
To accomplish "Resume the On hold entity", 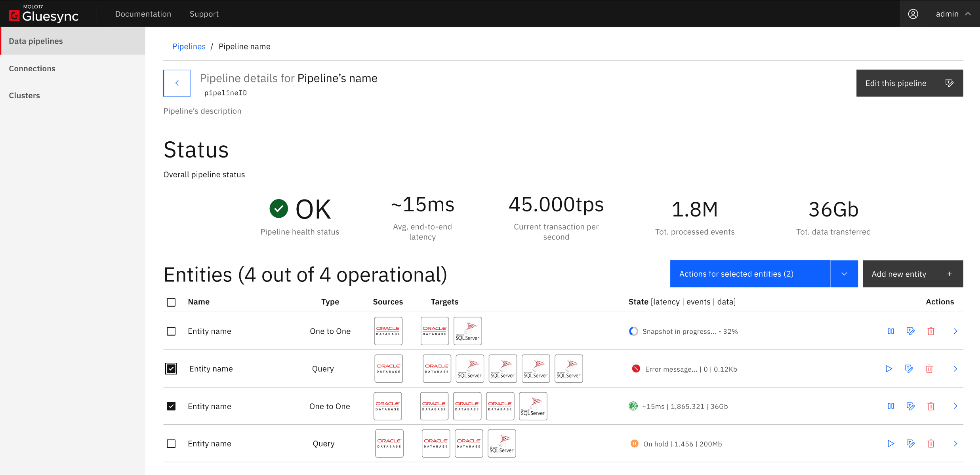I will click(x=890, y=444).
